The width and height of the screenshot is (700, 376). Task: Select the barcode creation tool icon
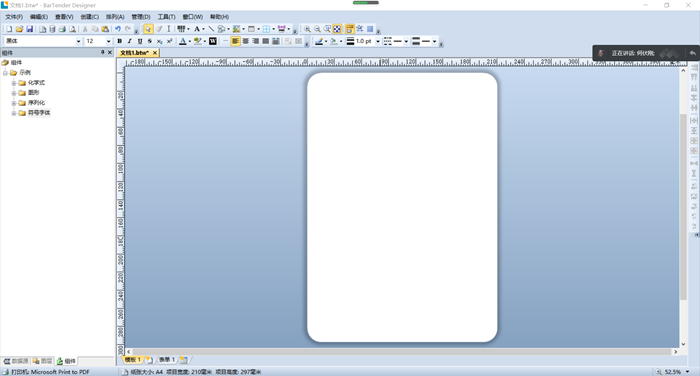[181, 29]
